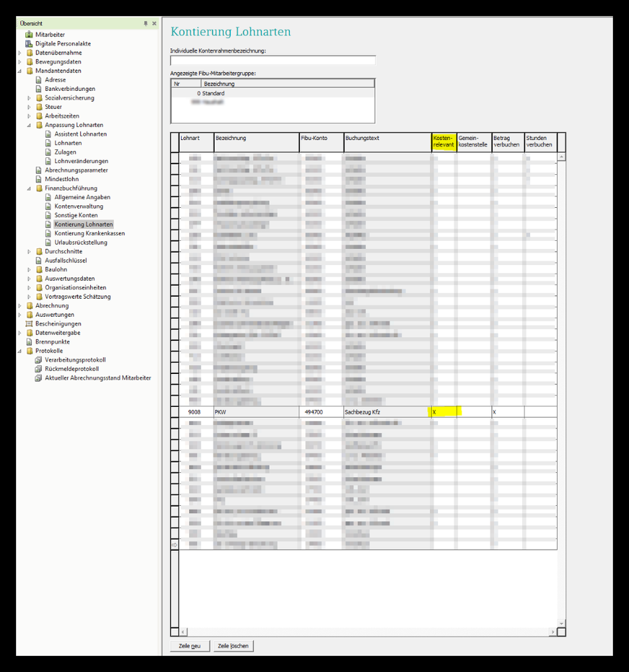The height and width of the screenshot is (672, 629).
Task: Click the Ausfallschlüssel document icon
Action: 39,260
